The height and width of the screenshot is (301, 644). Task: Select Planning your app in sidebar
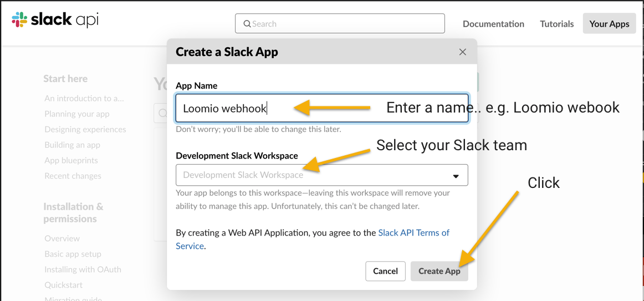77,114
